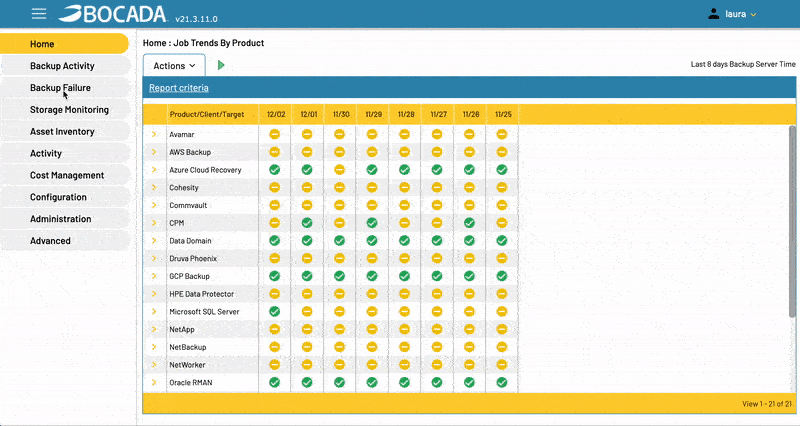This screenshot has width=800, height=426.
Task: Open the Activity menu
Action: tap(64, 154)
